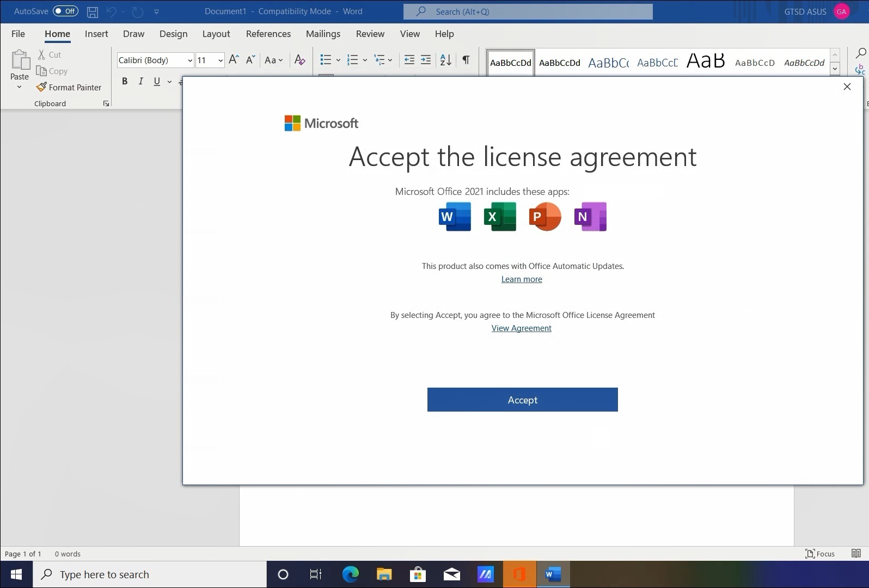Image resolution: width=869 pixels, height=588 pixels.
Task: Toggle Bold formatting
Action: coord(125,81)
